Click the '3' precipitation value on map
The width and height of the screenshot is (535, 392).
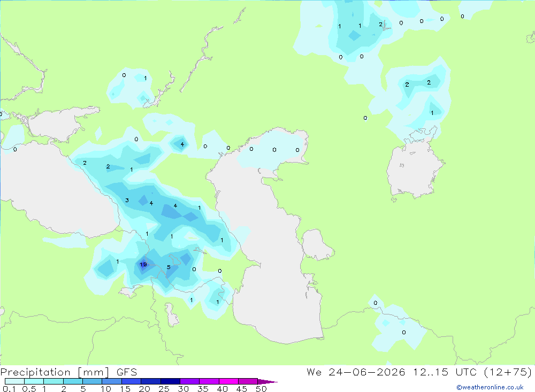click(x=127, y=200)
